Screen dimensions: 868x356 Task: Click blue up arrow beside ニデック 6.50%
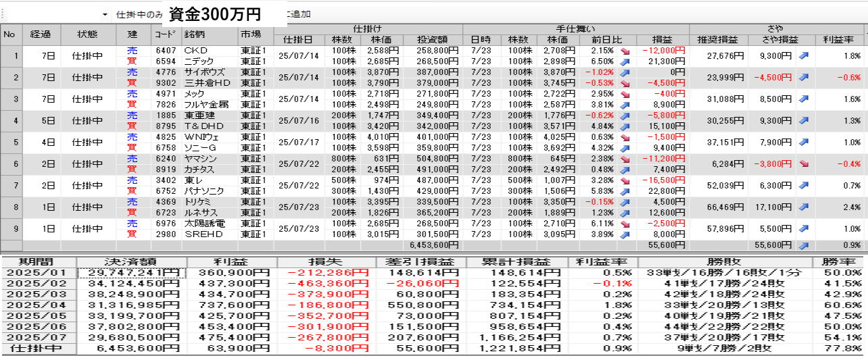click(624, 61)
